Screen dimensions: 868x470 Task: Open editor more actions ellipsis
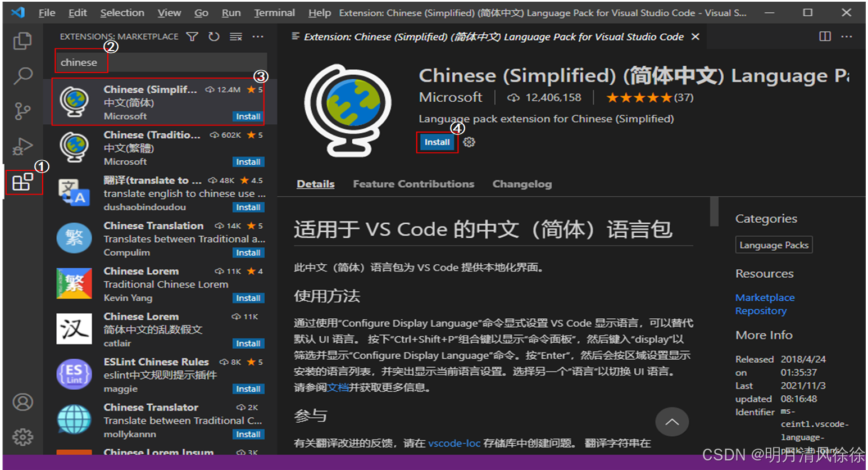[847, 37]
